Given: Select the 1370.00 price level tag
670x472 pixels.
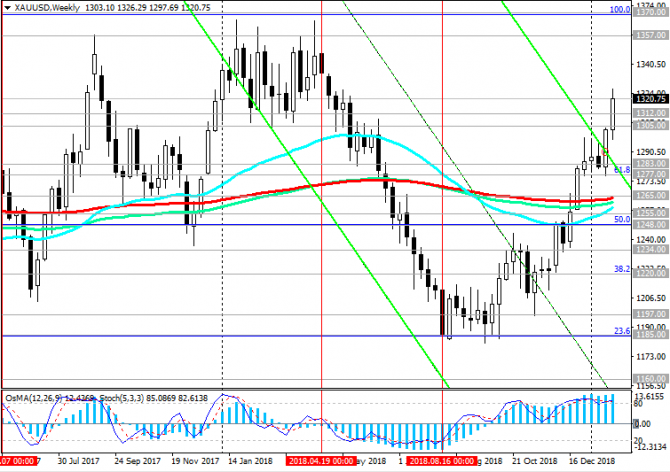Looking at the screenshot, I should click(650, 13).
